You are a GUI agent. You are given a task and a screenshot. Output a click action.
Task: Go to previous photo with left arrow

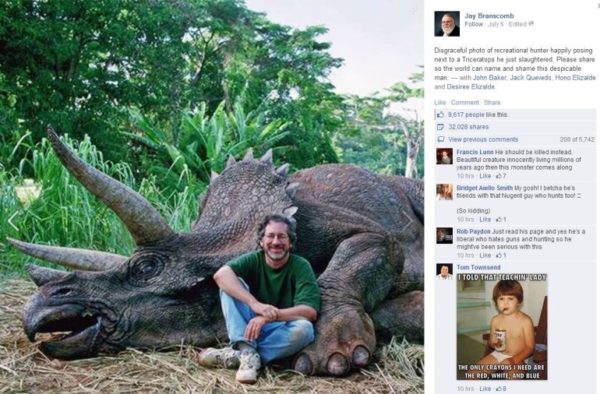[x=13, y=221]
